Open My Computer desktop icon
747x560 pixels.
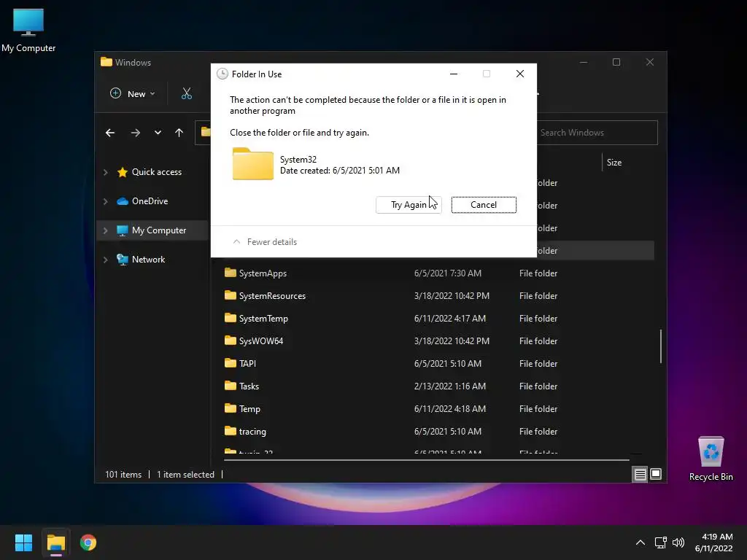point(28,30)
